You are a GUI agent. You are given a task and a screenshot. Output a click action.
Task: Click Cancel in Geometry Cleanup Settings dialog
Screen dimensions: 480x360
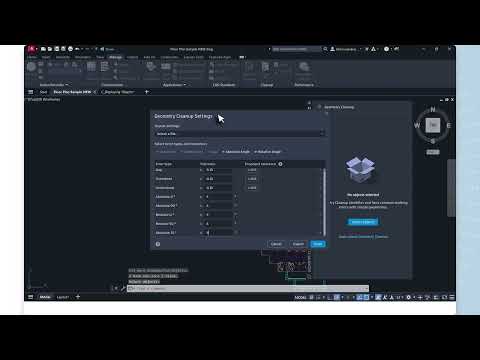tap(276, 244)
